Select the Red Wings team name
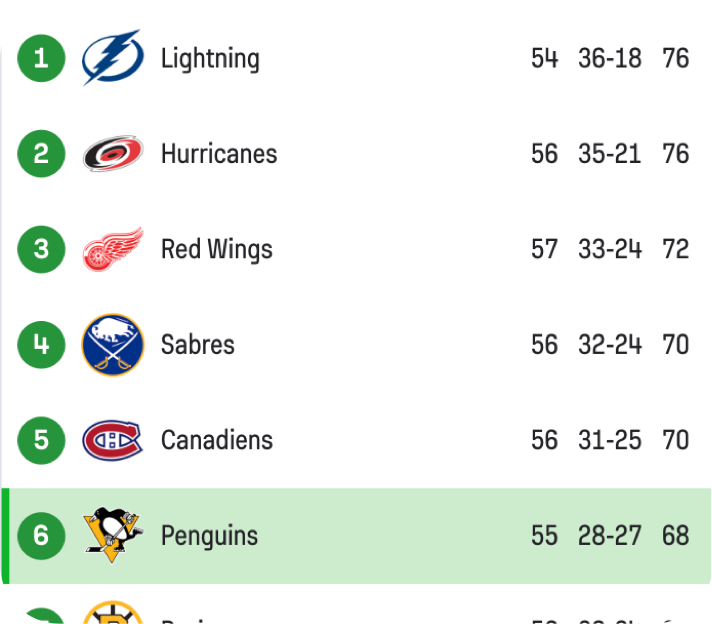Viewport: 712px width, 624px height. [217, 249]
